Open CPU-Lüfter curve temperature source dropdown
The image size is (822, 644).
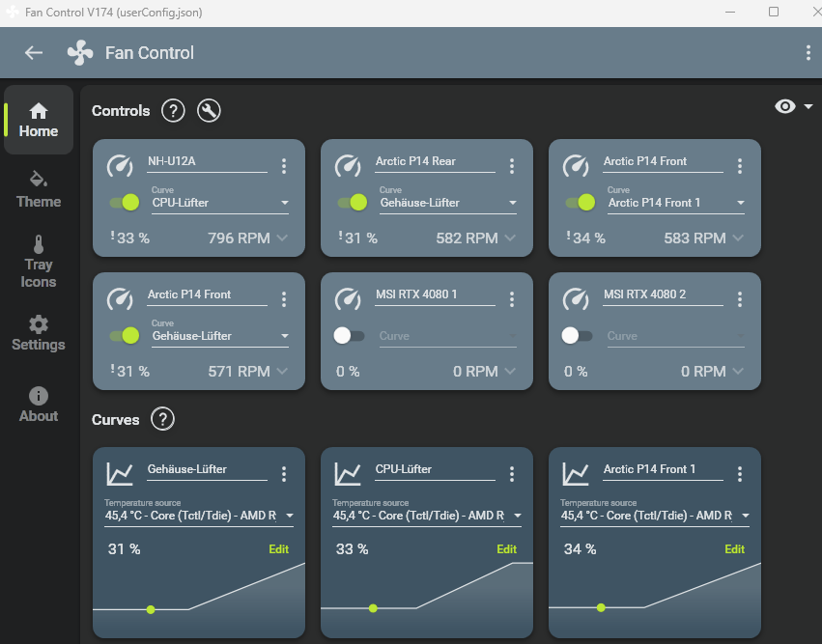click(427, 516)
